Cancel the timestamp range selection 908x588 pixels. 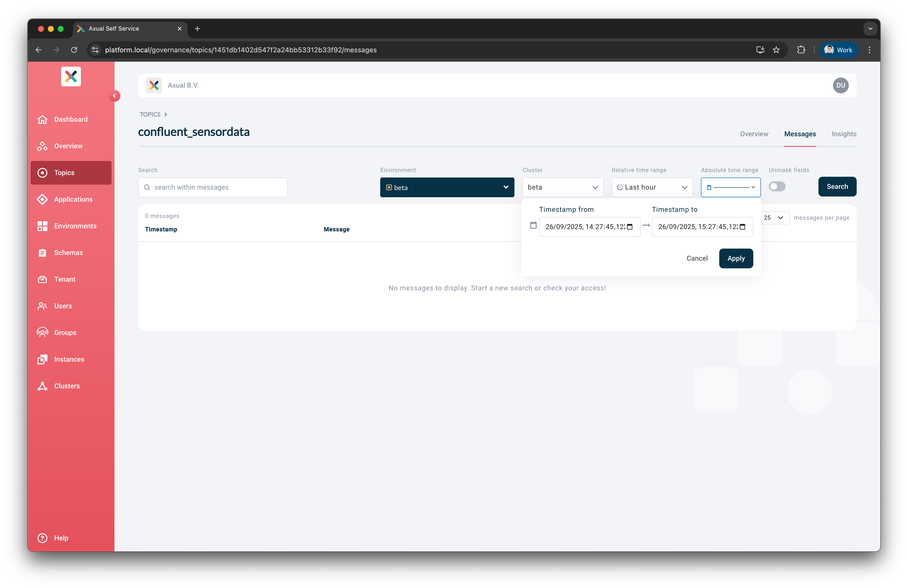point(697,258)
